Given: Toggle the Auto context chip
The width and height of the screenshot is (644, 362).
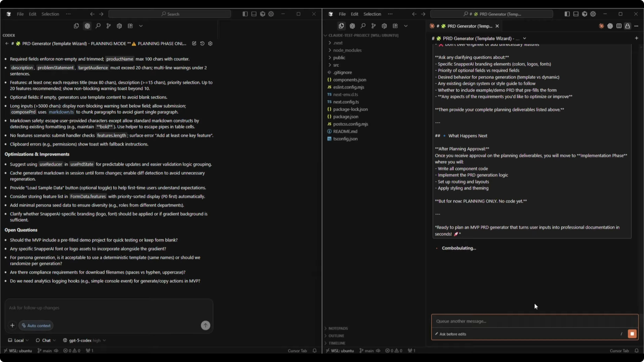Looking at the screenshot, I should [36, 325].
